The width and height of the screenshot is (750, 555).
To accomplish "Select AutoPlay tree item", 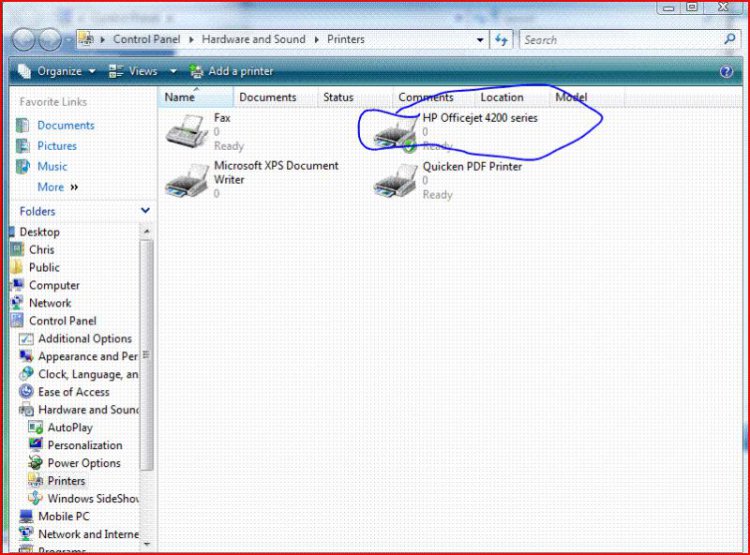I will [70, 427].
